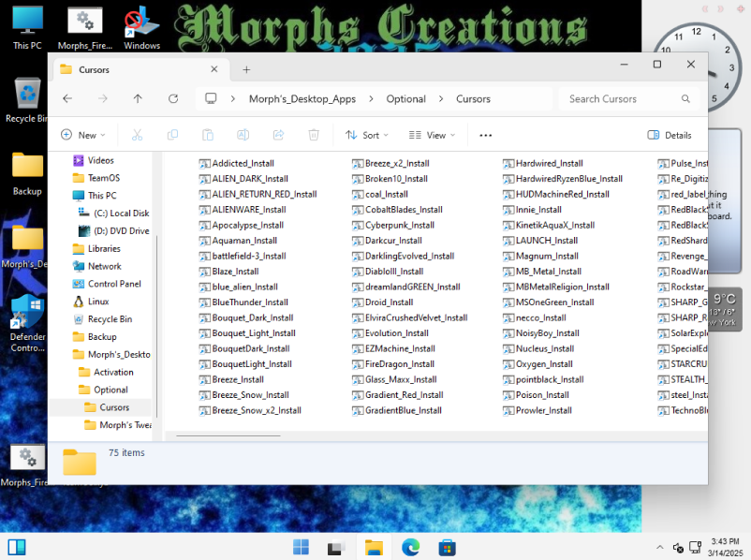Select FireDragon_Install in the file list
The width and height of the screenshot is (751, 560).
[393, 364]
